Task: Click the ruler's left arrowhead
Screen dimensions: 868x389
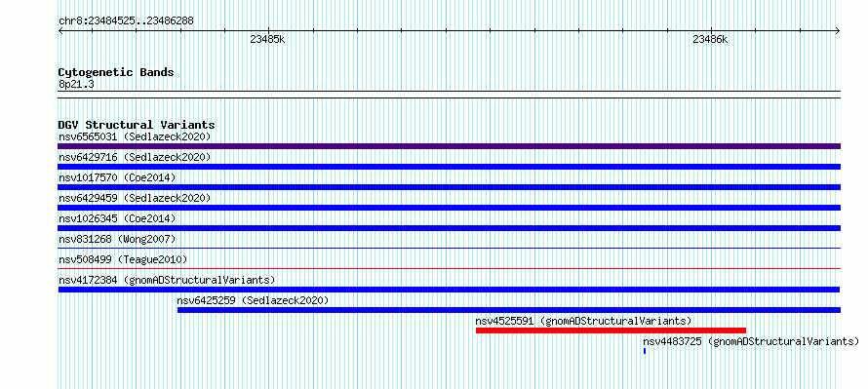Action: 60,30
